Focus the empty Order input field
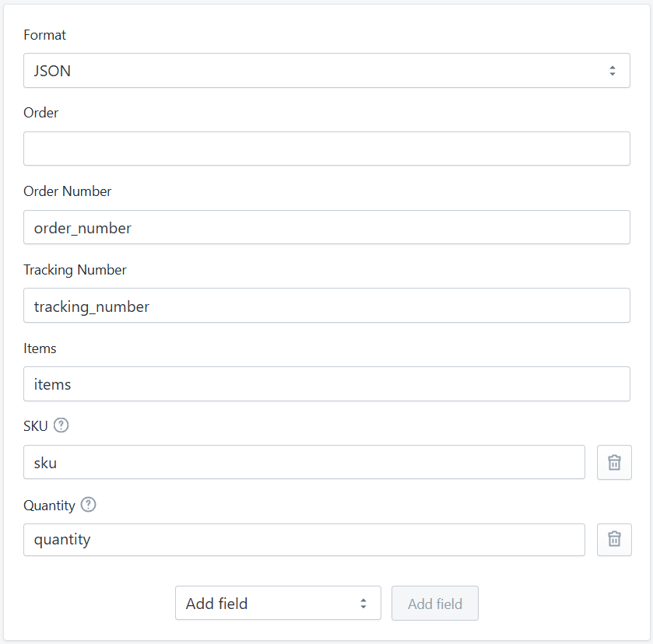The image size is (653, 644). 326,149
